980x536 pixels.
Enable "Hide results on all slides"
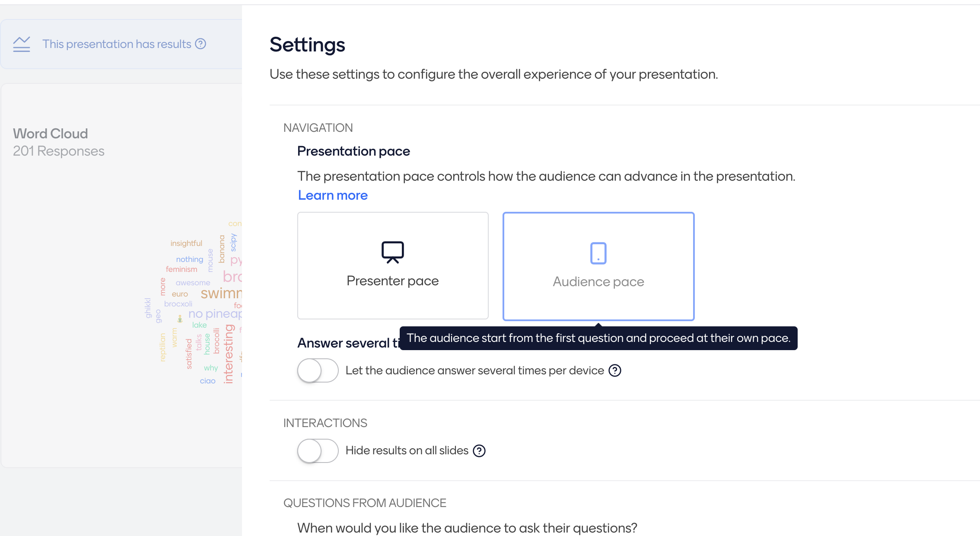pos(318,450)
